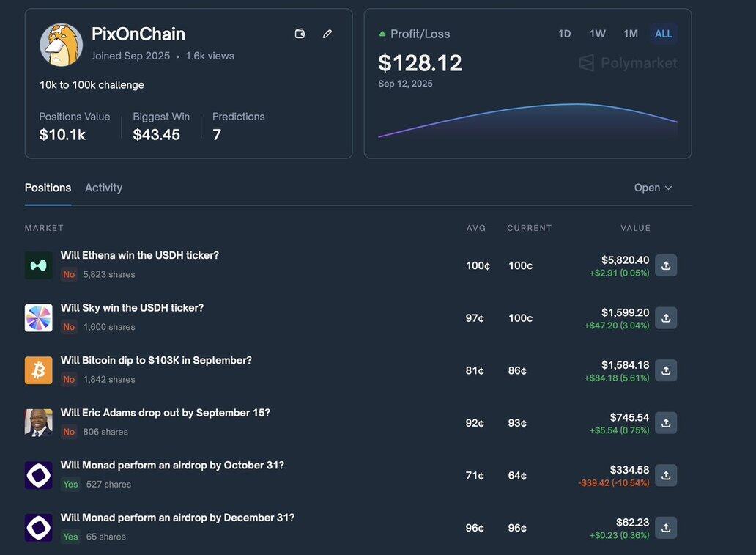This screenshot has width=756, height=555.
Task: Click the $62.23 Monad December value
Action: [x=633, y=523]
